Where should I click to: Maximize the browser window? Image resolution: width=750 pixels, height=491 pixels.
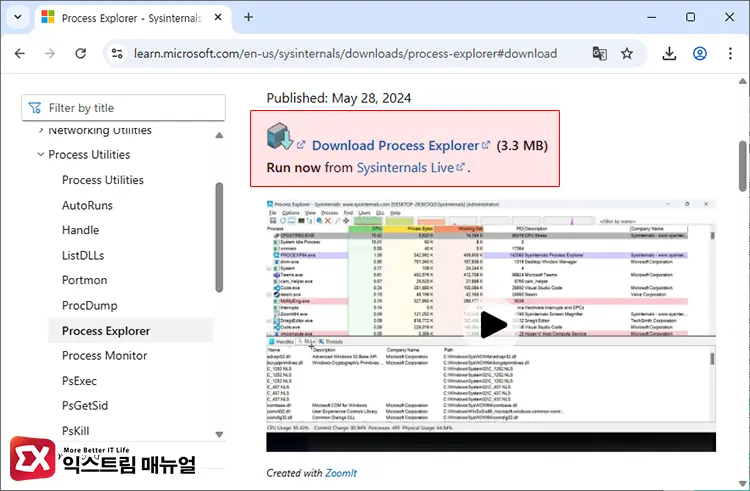(x=690, y=17)
